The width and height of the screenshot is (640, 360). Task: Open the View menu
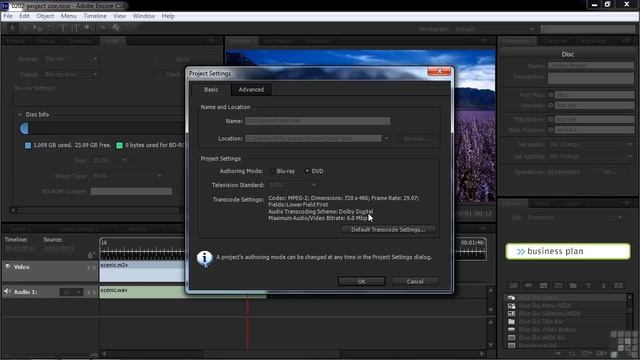(119, 16)
